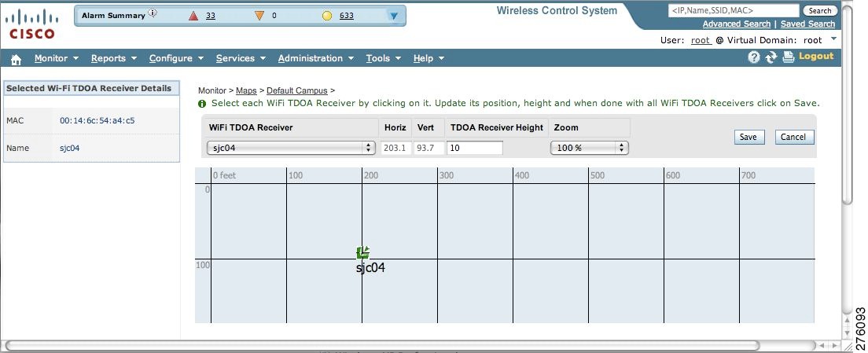Screen dimensions: 868x353
Task: Open Advanced Search link
Action: point(736,24)
